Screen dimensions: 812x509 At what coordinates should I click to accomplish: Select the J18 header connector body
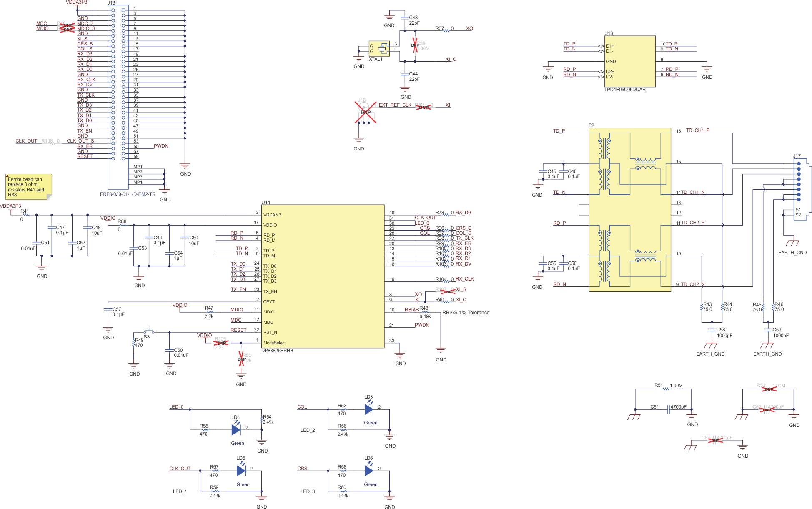[x=118, y=97]
